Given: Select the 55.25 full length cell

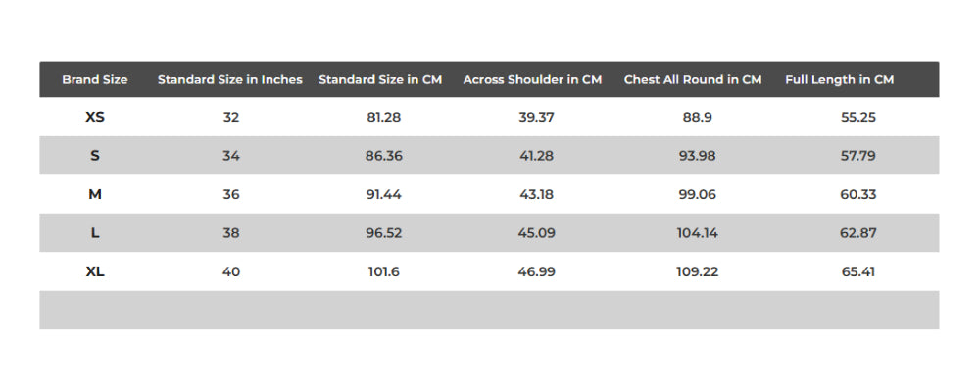Looking at the screenshot, I should [858, 117].
